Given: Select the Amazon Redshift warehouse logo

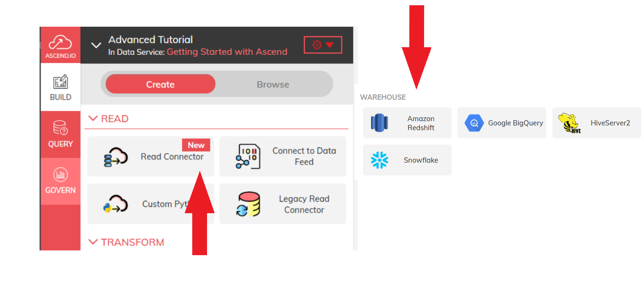Looking at the screenshot, I should click(380, 123).
